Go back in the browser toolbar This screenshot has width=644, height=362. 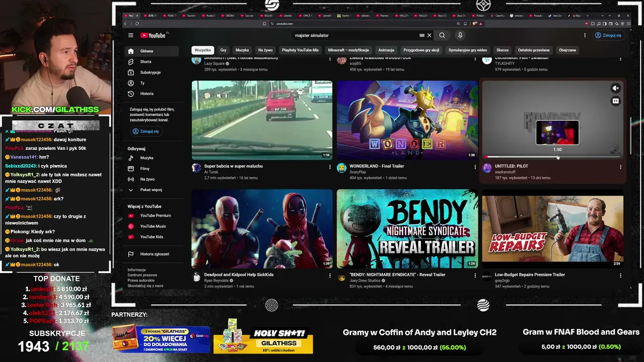click(126, 24)
